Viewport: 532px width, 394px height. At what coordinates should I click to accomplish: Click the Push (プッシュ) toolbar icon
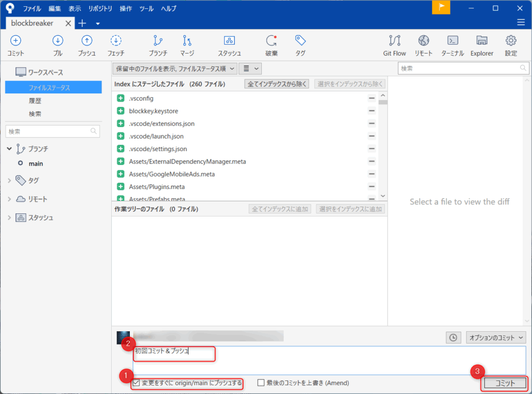[87, 42]
